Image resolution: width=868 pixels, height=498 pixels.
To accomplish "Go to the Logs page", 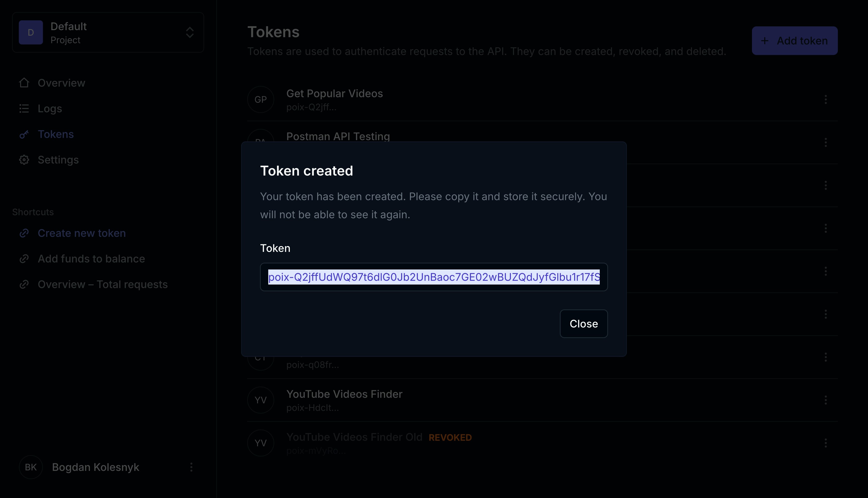I will click(50, 108).
